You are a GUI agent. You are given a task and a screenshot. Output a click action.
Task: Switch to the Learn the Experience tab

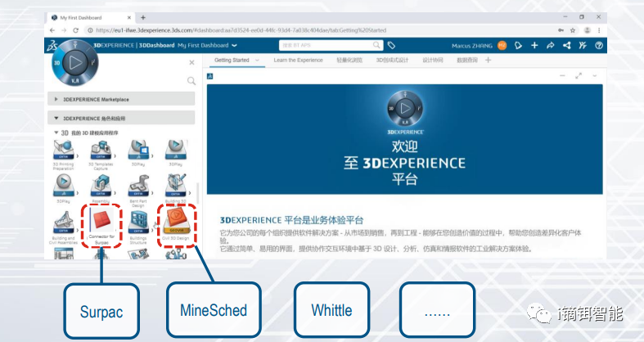pyautogui.click(x=298, y=61)
